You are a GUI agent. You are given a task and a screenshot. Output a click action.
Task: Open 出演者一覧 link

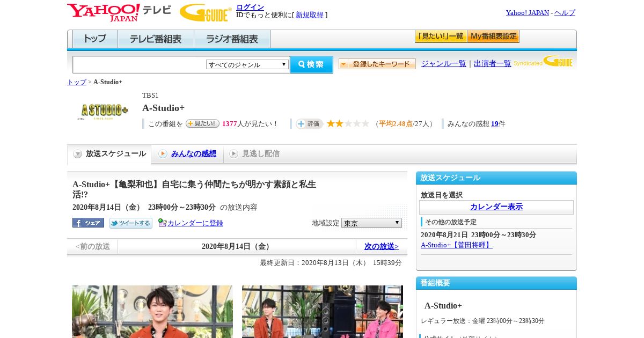[x=493, y=64]
